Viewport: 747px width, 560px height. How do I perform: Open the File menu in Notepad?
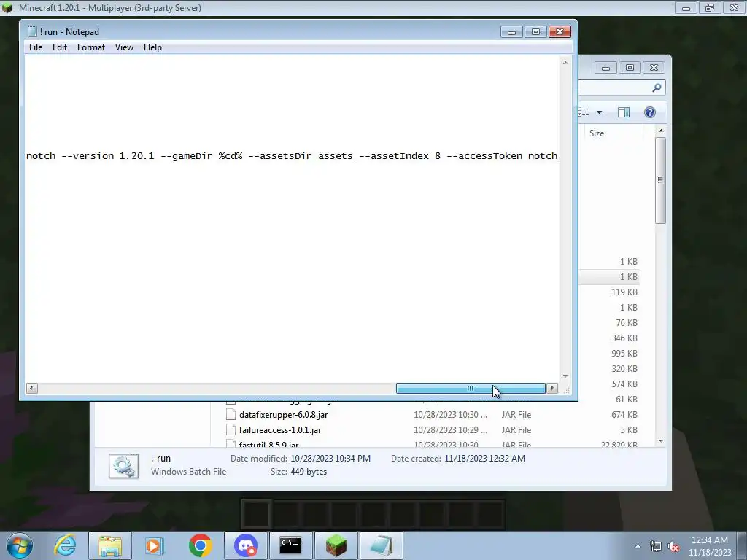[x=35, y=47]
